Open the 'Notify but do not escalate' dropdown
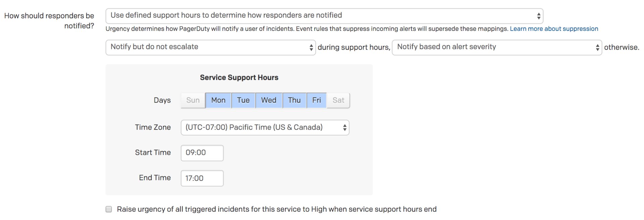The image size is (644, 220). coord(210,47)
